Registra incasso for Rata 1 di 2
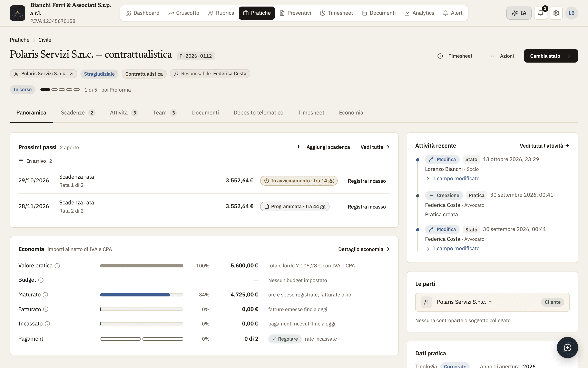Screen dimensions: 588x368 coord(367,181)
